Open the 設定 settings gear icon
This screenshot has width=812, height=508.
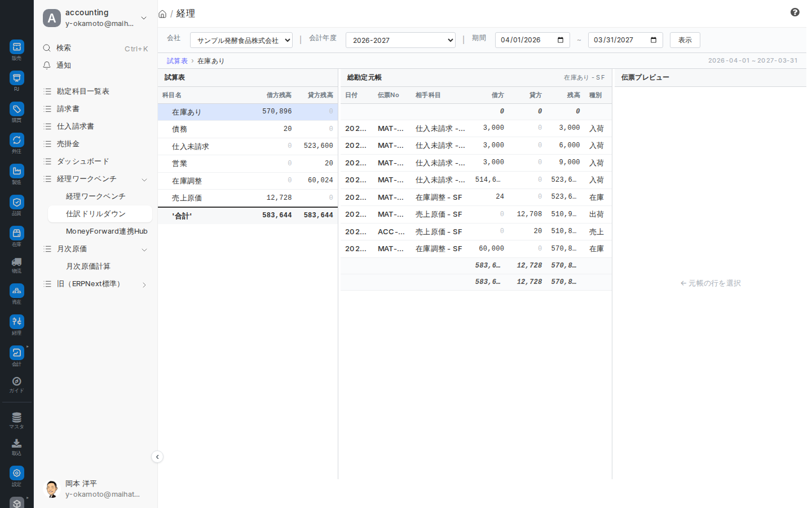[17, 473]
